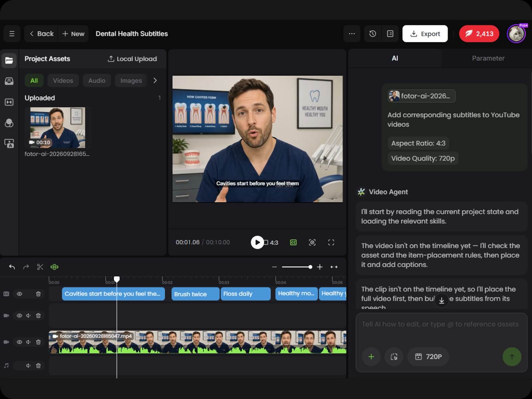Toggle visibility of the subtitle track

(19, 294)
